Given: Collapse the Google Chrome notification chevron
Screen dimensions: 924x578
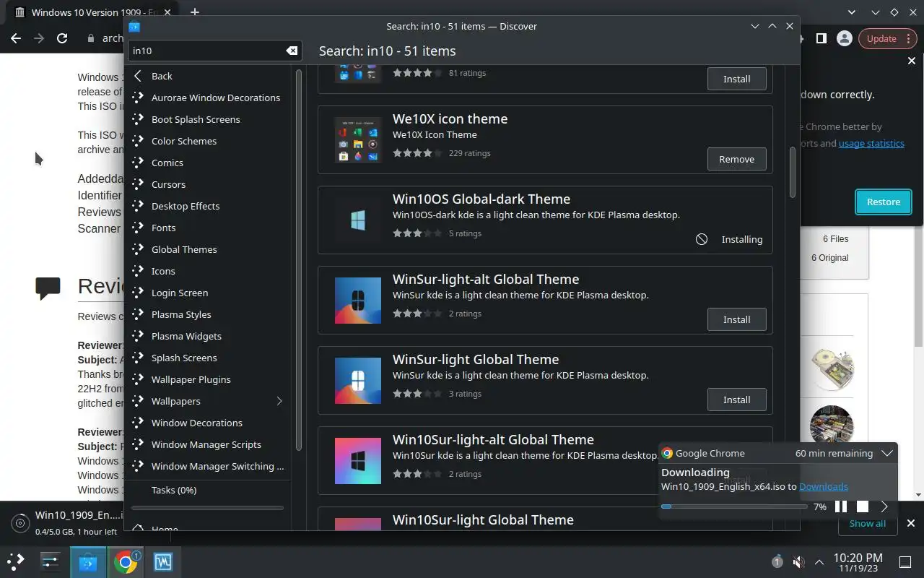Looking at the screenshot, I should [x=887, y=454].
